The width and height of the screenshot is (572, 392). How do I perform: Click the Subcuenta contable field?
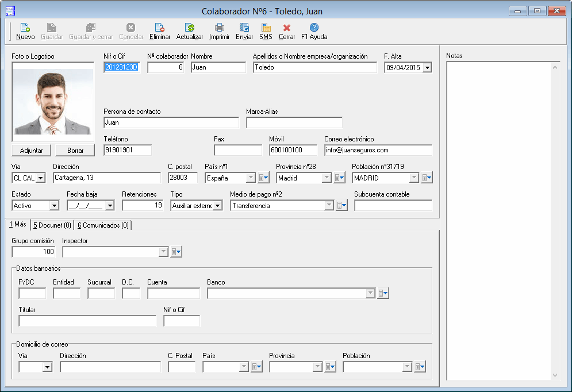click(393, 206)
